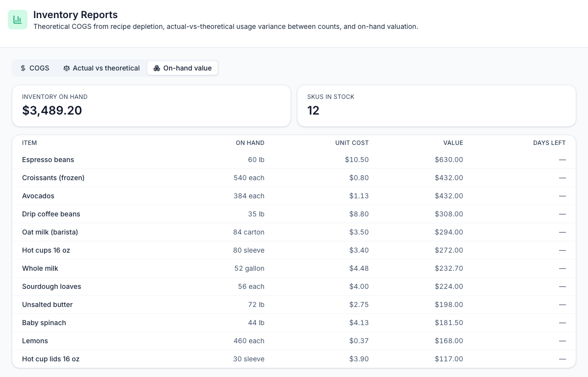Click the $3.90 unit cost

coord(359,359)
